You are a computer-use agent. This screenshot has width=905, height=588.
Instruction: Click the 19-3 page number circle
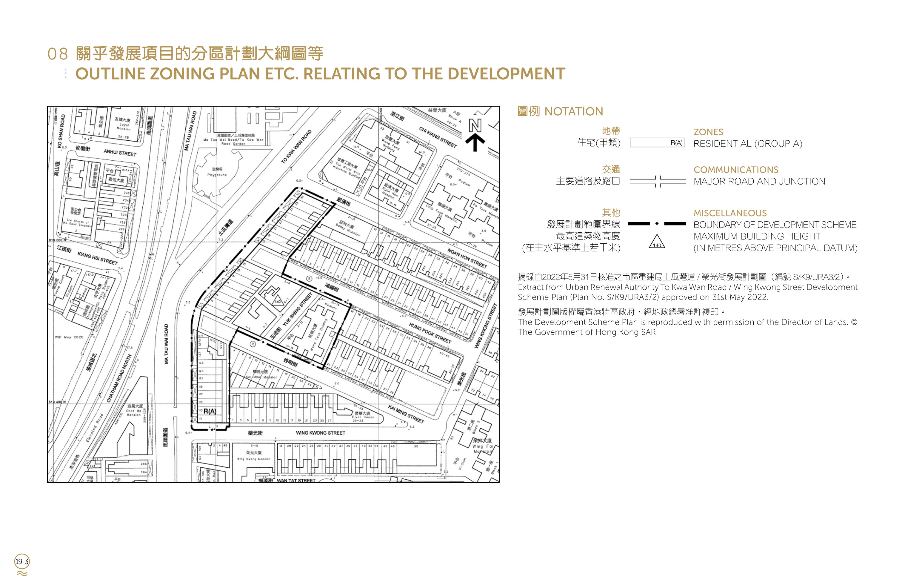[22, 561]
